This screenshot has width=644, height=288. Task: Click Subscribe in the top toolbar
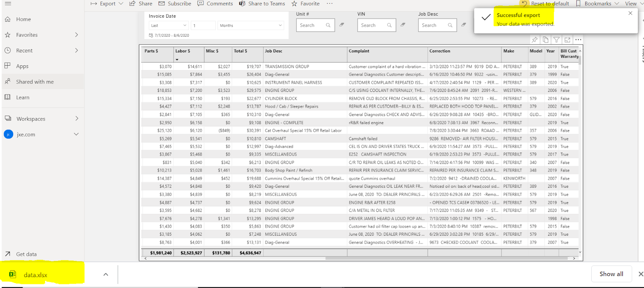click(175, 4)
